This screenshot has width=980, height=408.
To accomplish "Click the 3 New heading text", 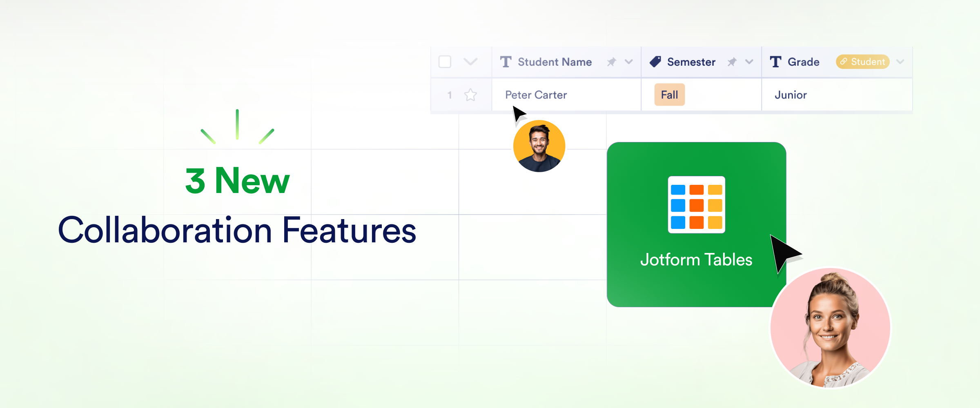I will [237, 180].
